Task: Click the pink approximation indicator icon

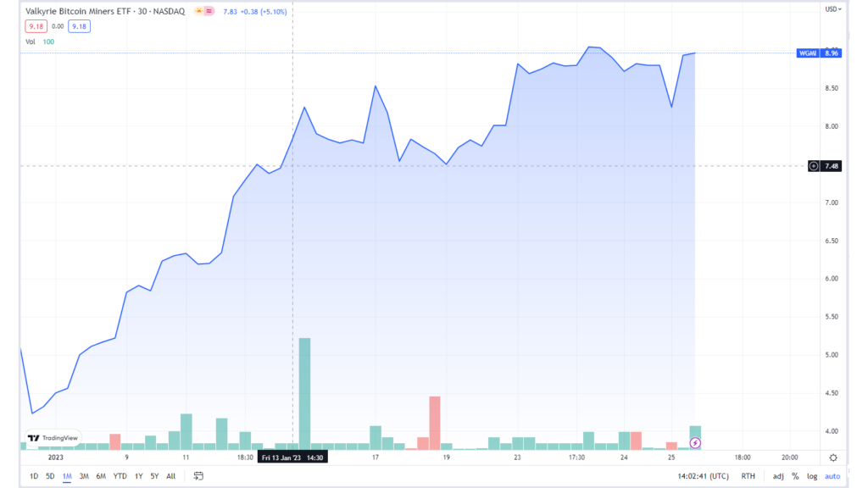Action: [209, 11]
